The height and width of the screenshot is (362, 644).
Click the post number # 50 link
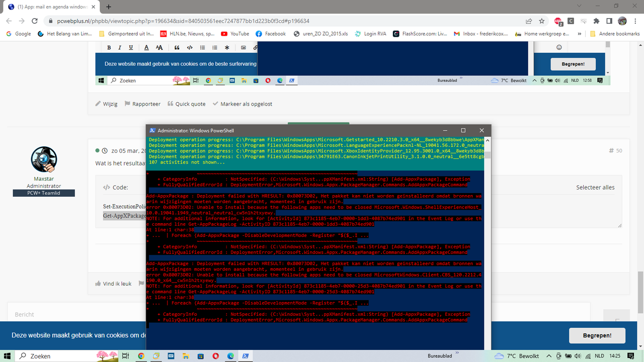[615, 151]
